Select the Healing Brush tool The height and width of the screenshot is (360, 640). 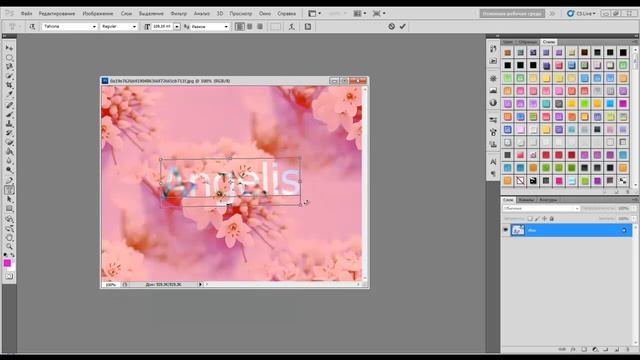coord(9,105)
